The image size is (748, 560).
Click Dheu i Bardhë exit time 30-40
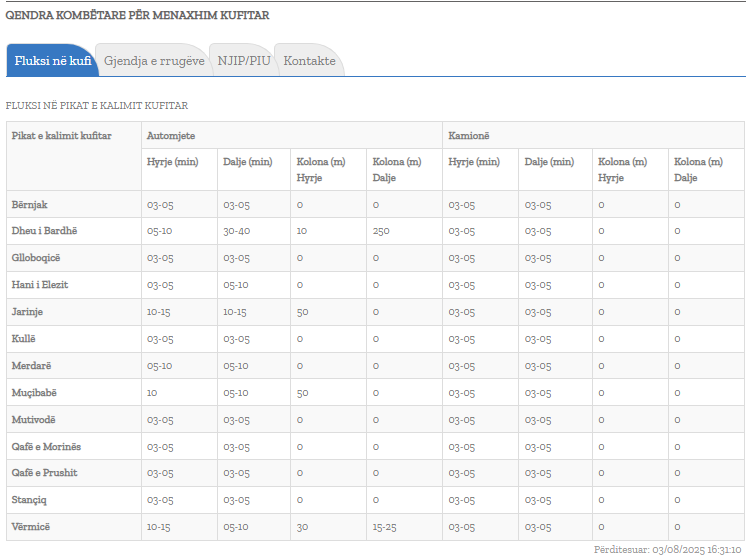237,231
